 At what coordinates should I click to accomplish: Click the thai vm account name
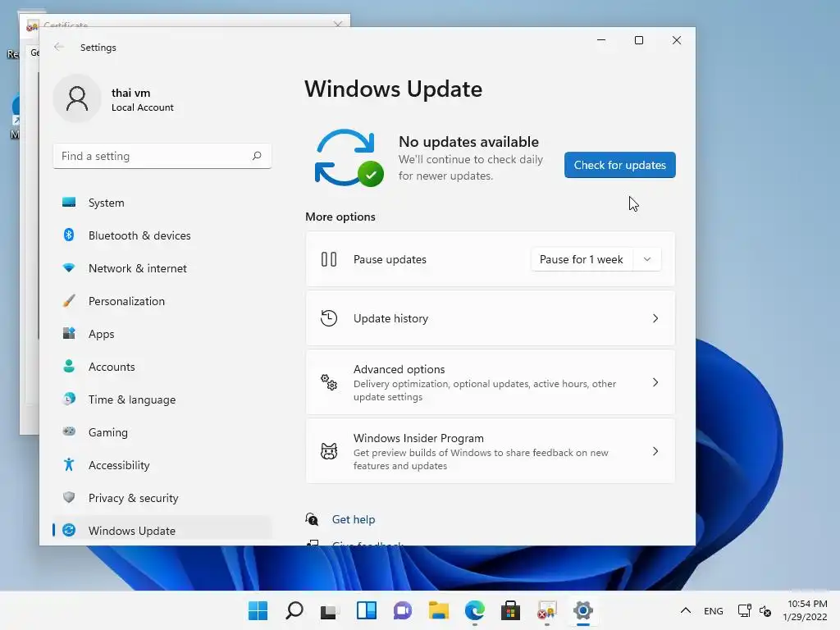[130, 93]
